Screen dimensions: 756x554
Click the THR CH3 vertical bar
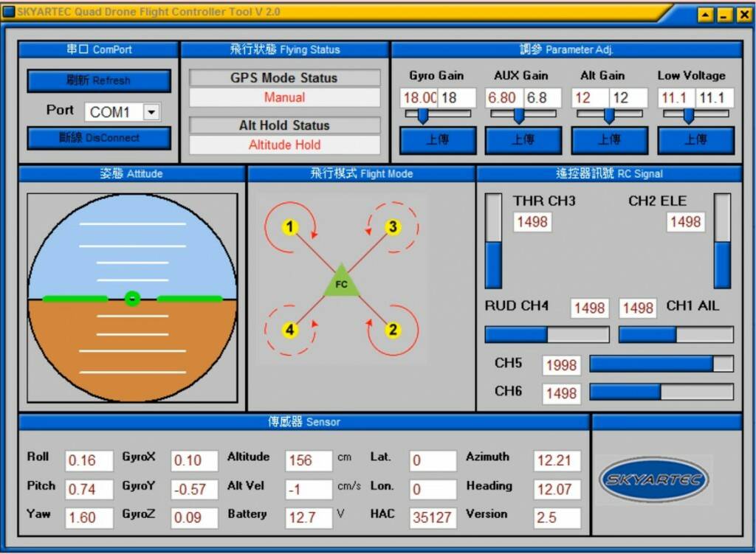[x=493, y=241]
